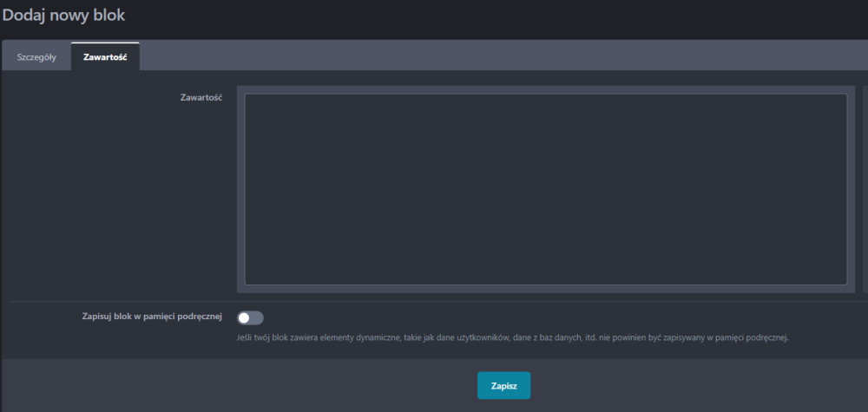The image size is (868, 412).
Task: Click the divider line above the cache setting
Action: click(x=434, y=302)
